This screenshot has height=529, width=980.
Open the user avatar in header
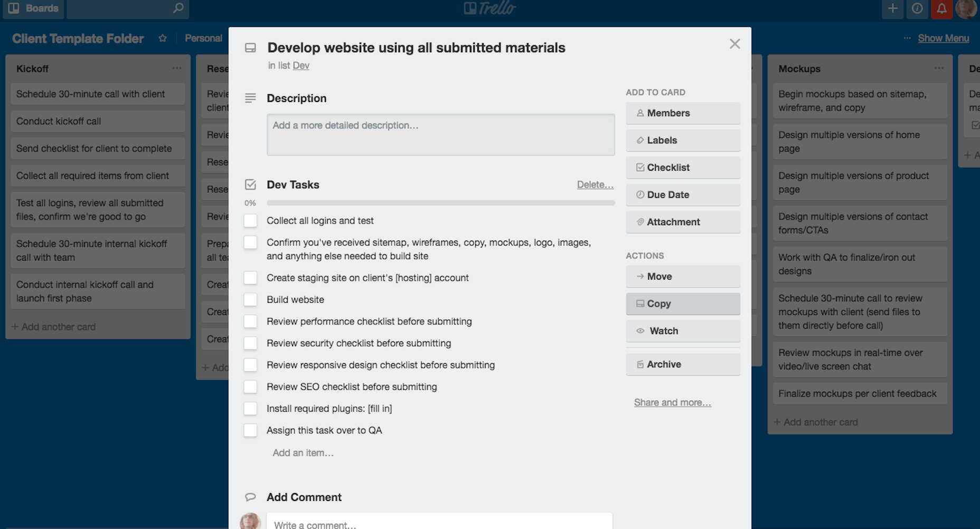(x=966, y=8)
